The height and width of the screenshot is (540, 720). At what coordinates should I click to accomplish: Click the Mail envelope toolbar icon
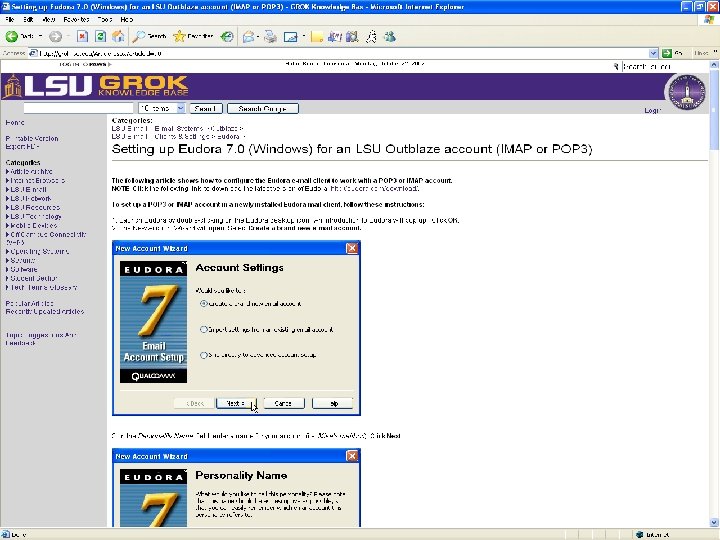[x=248, y=36]
